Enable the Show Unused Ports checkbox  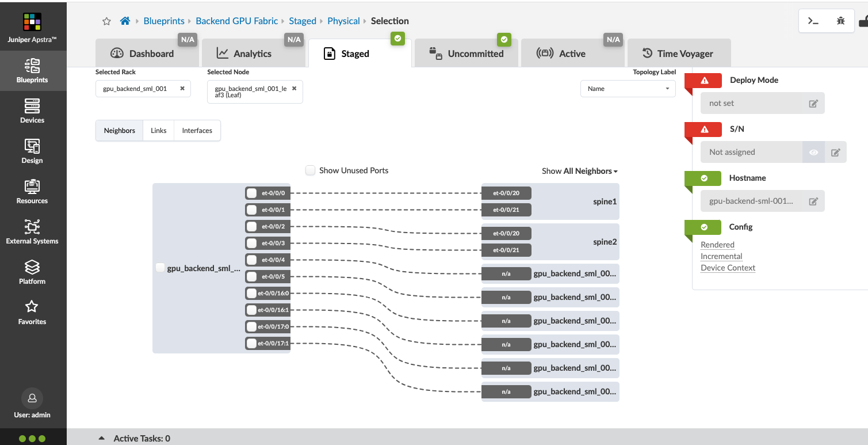click(311, 170)
